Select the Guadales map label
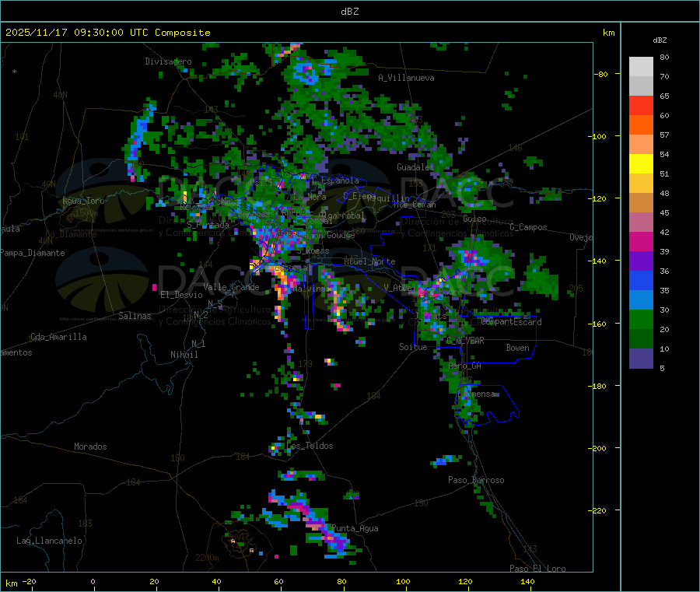 click(x=415, y=167)
